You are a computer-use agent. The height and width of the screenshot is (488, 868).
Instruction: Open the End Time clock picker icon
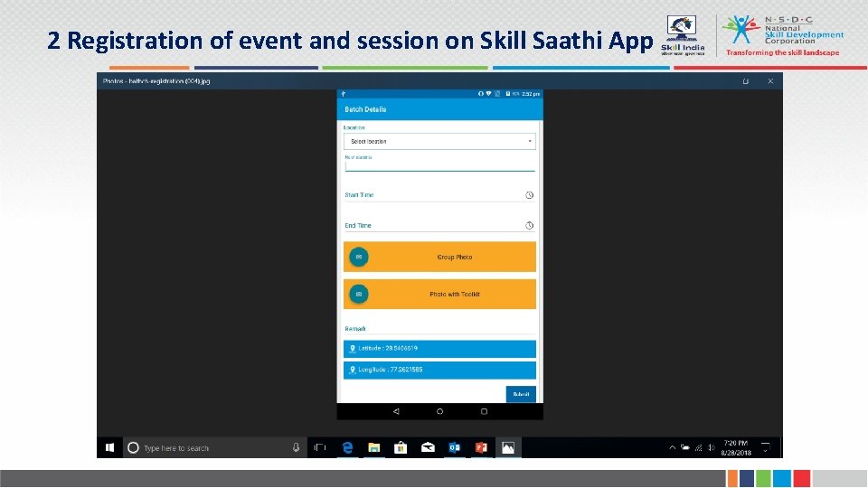[529, 225]
